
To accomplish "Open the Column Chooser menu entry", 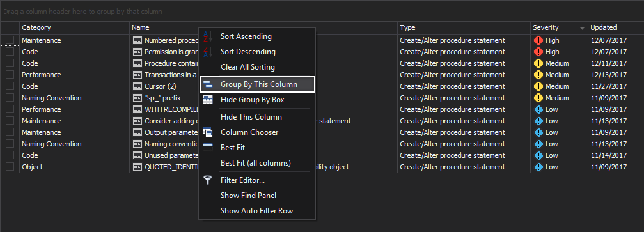I will (257, 132).
